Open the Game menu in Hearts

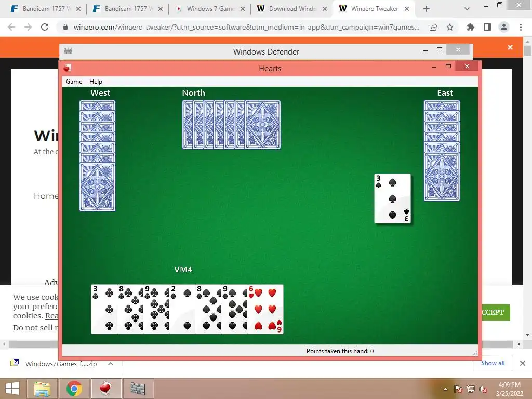(74, 82)
